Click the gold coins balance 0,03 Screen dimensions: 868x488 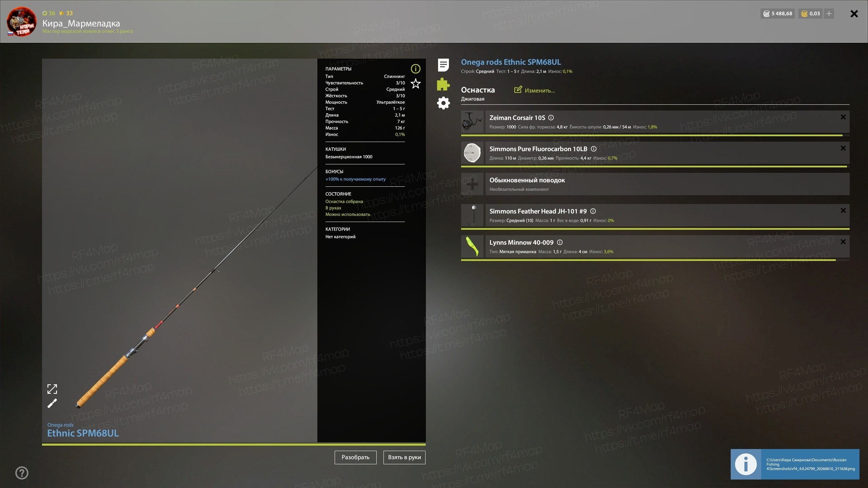[810, 14]
